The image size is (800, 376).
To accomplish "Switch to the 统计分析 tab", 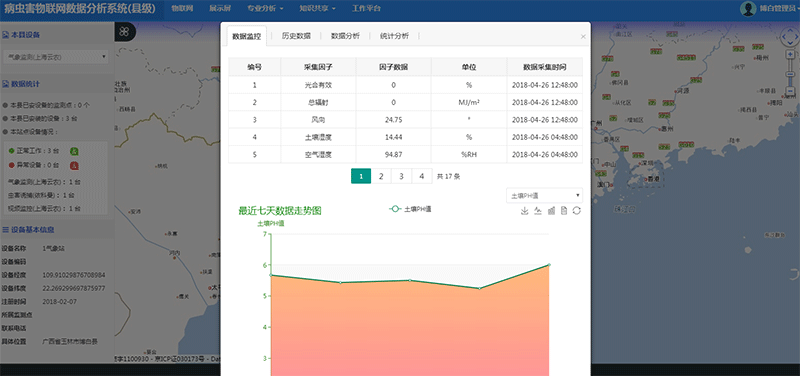I will click(394, 36).
